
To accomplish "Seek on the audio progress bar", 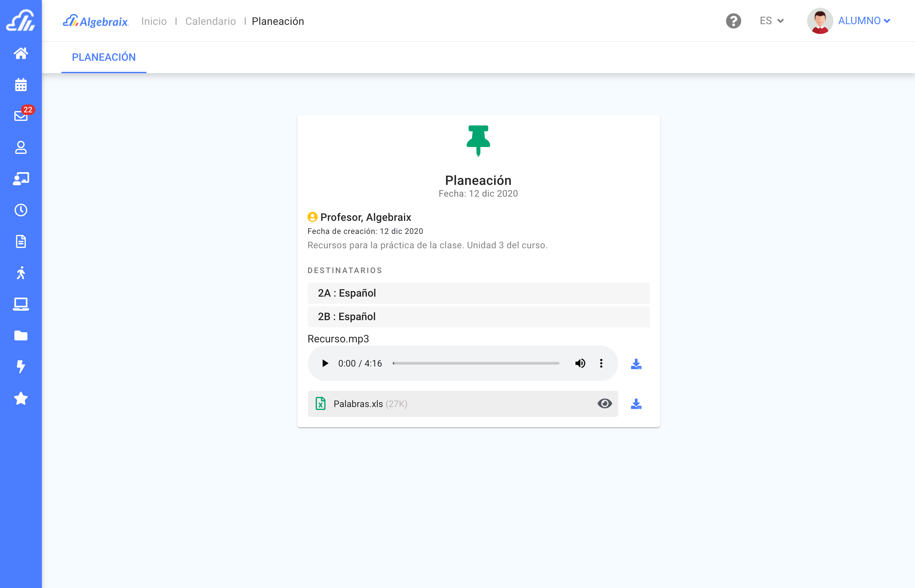I will (x=476, y=363).
